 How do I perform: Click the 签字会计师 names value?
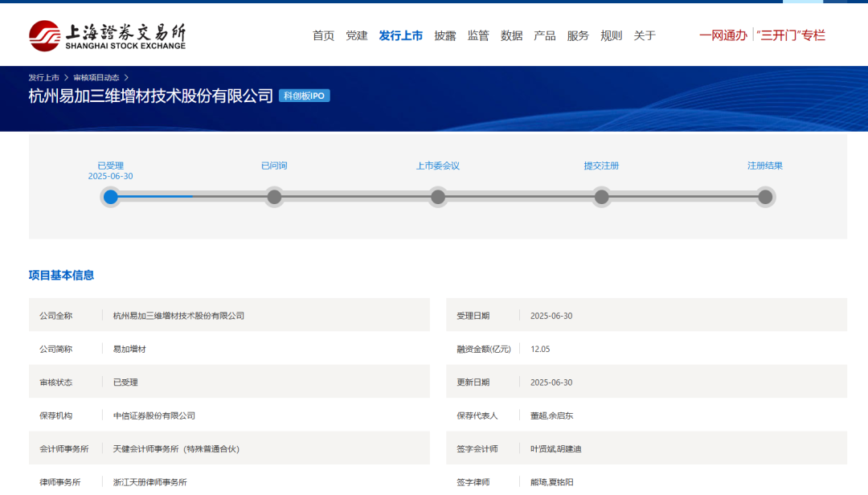(x=556, y=448)
